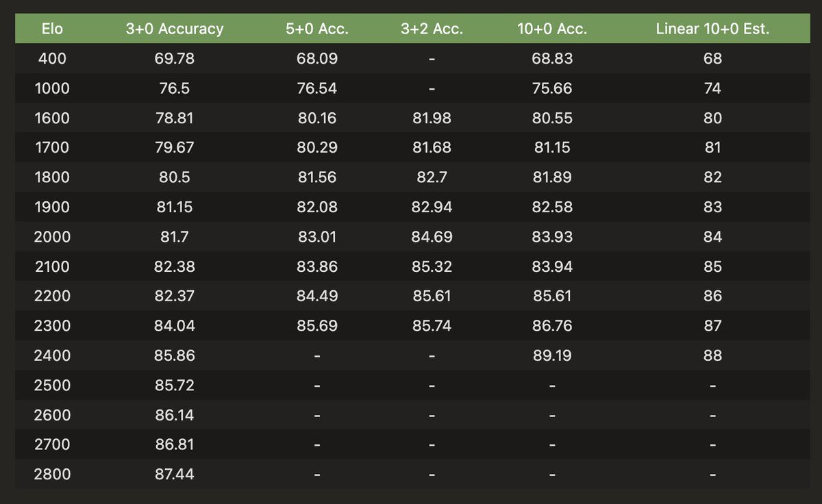This screenshot has width=822, height=504.
Task: Select the 76.54 cell in 5+0 column
Action: click(x=317, y=88)
